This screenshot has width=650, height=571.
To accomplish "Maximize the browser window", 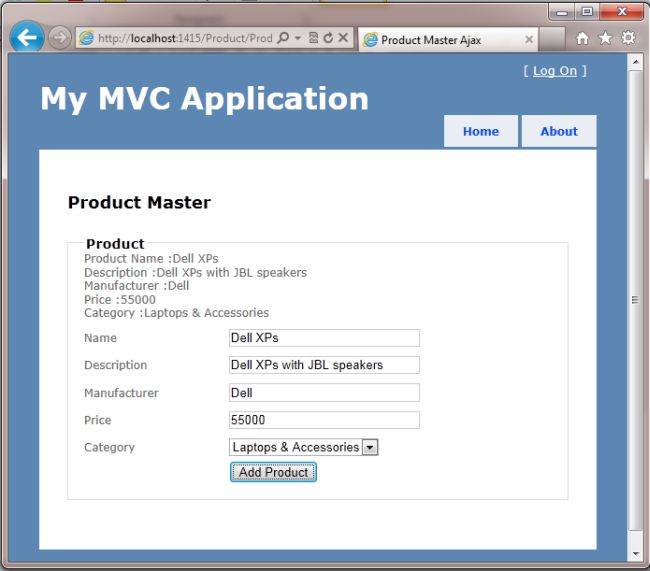I will tap(587, 12).
